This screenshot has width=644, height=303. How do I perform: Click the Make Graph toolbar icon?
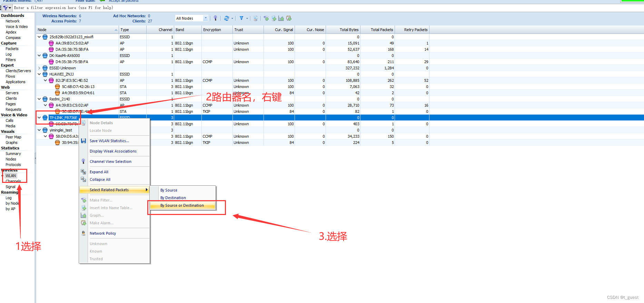coord(281,18)
